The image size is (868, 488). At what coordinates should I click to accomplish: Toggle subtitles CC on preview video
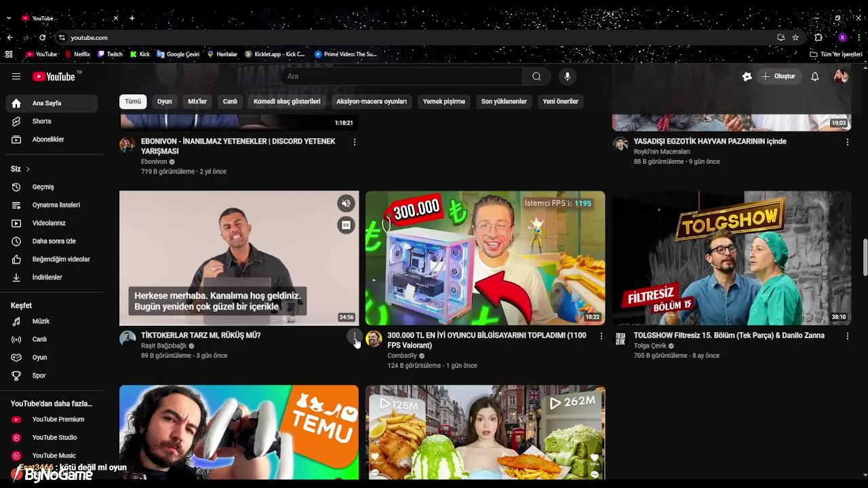pyautogui.click(x=347, y=226)
